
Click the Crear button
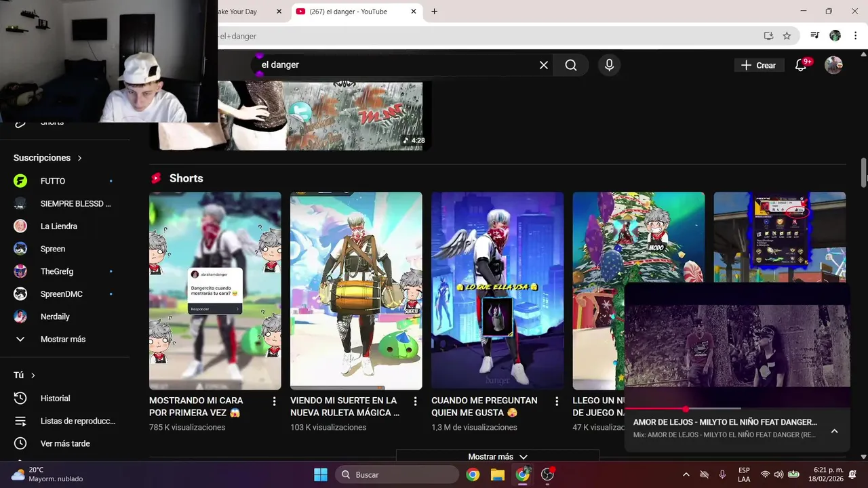point(758,65)
